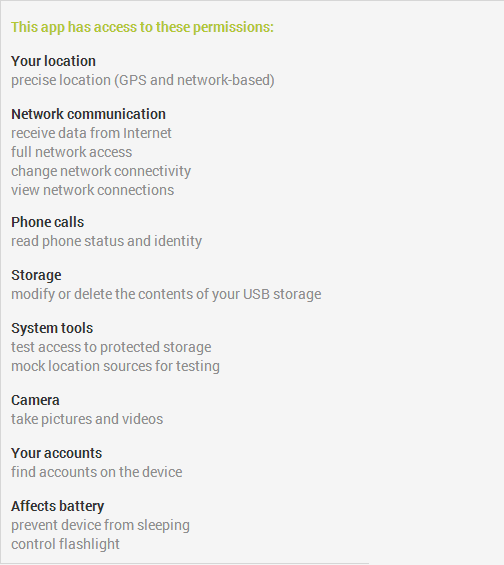Viewport: 504px width, 565px height.
Task: Click the 'This app has access' header text
Action: (142, 27)
